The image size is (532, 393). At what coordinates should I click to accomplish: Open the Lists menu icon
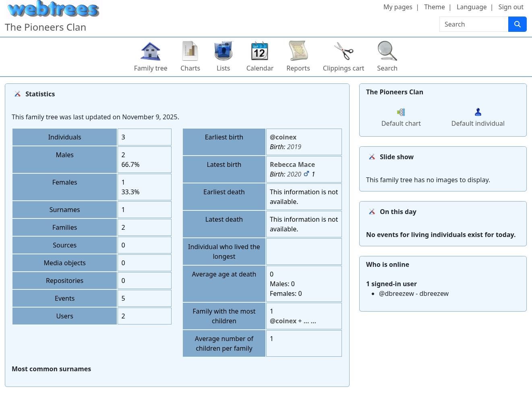[223, 51]
